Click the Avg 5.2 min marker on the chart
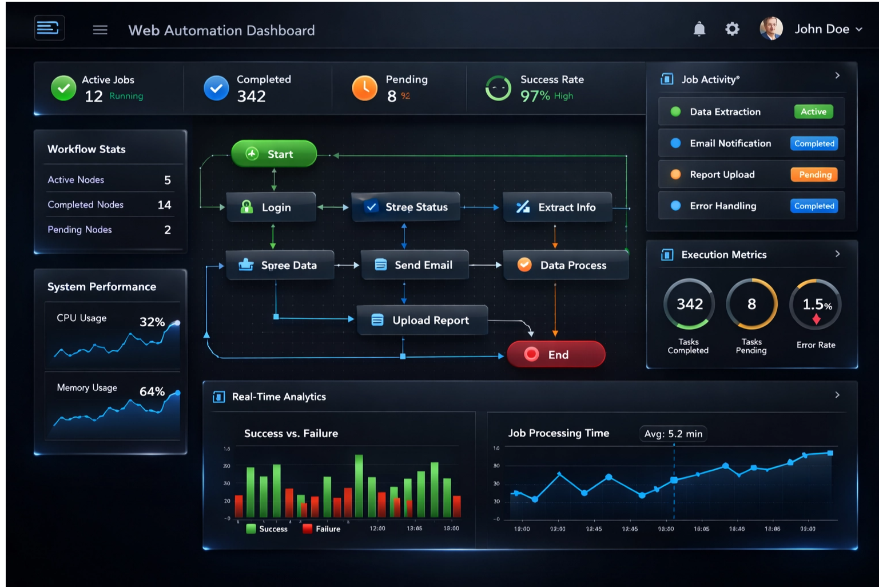Image resolution: width=879 pixels, height=588 pixels. pyautogui.click(x=673, y=434)
